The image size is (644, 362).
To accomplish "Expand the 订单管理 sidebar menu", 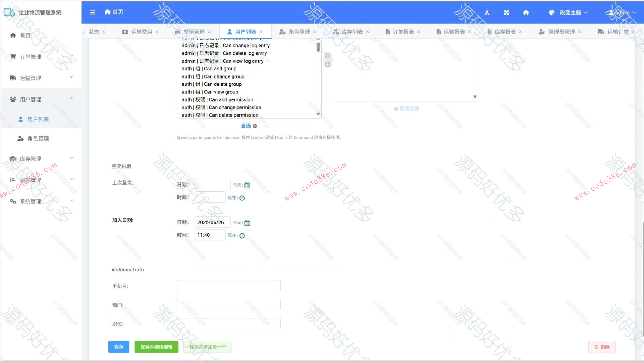I will (41, 56).
